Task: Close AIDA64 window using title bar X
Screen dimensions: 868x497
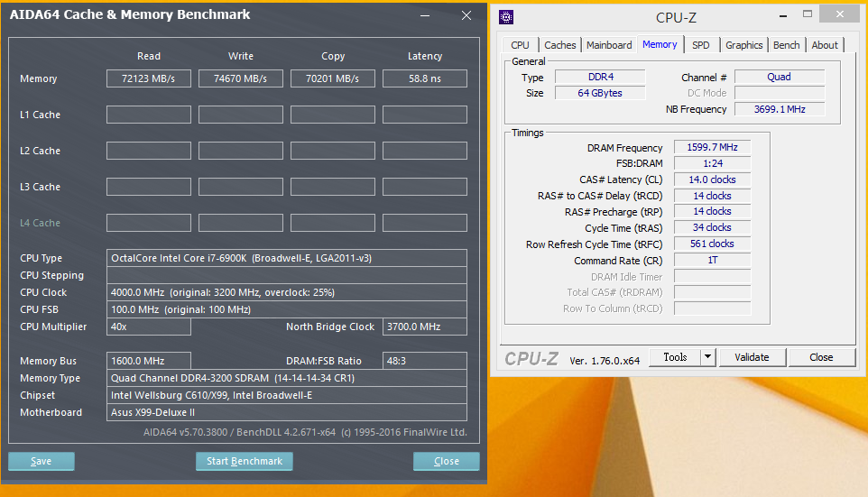Action: (466, 15)
